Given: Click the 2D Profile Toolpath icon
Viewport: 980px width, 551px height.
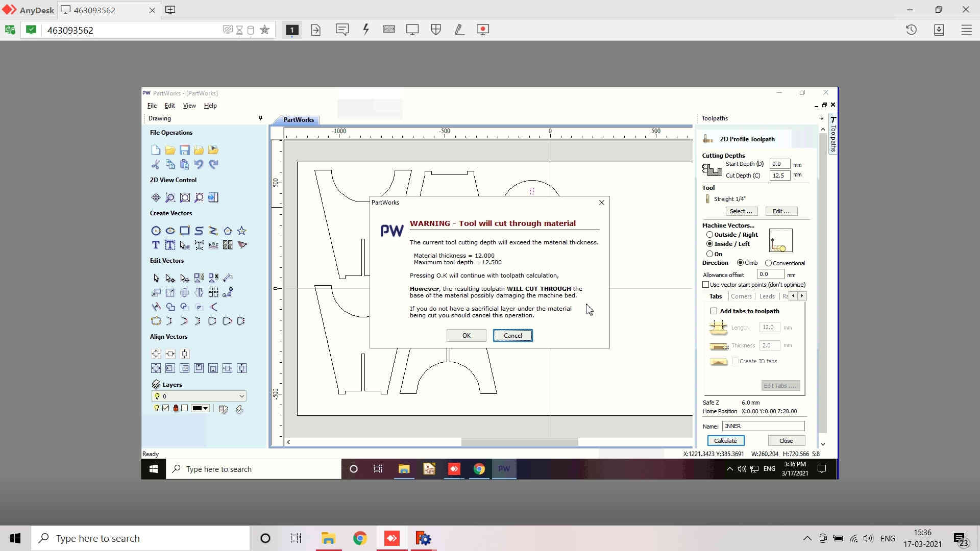Looking at the screenshot, I should 708,139.
